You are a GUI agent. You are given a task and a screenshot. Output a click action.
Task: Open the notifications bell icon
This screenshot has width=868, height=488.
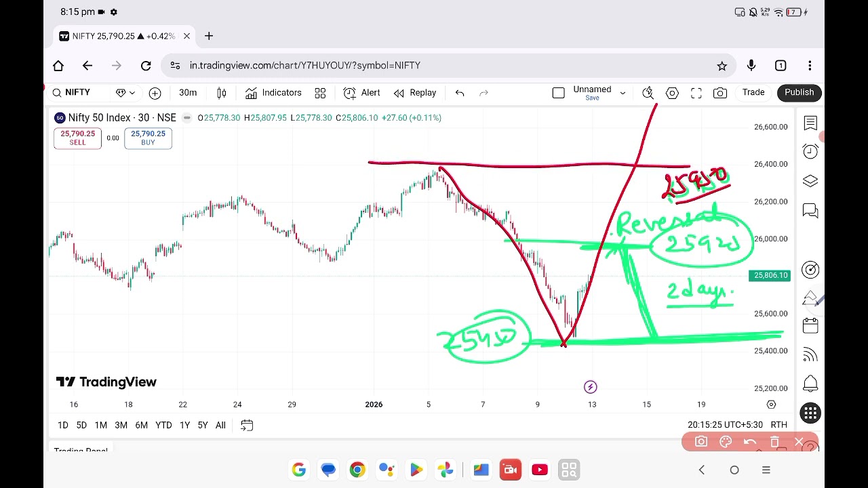coord(810,384)
